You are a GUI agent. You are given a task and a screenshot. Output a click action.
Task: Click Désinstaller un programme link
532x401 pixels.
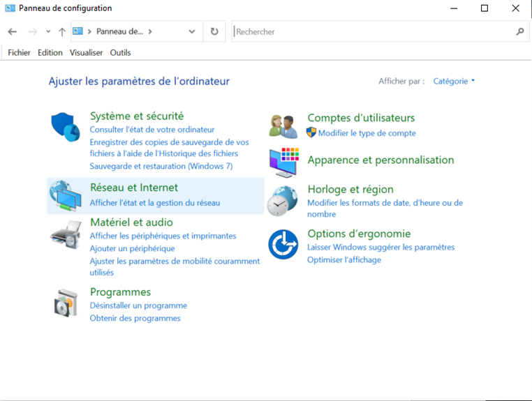point(138,305)
